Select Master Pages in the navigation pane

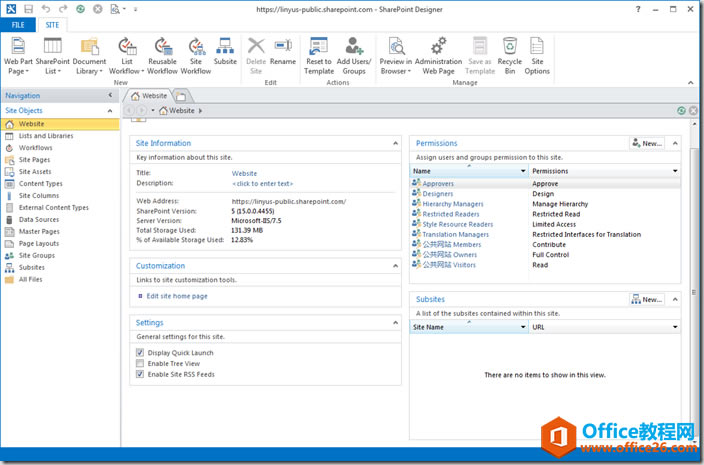coord(39,232)
